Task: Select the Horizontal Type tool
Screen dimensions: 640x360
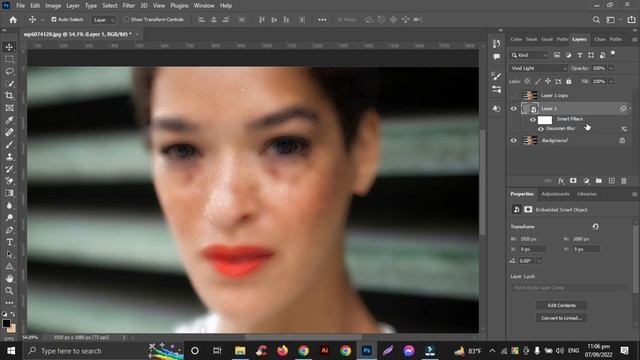Action: (x=9, y=242)
